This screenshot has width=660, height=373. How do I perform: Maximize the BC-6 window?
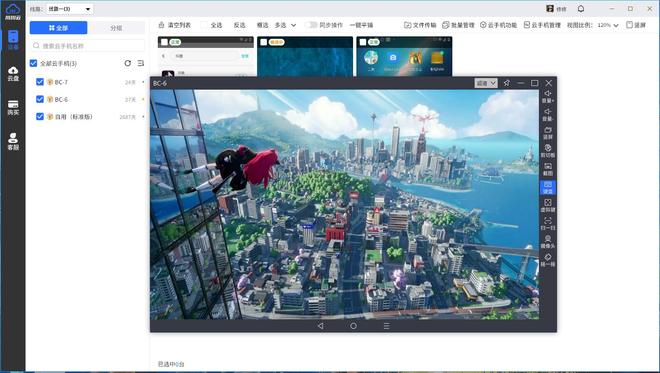pyautogui.click(x=534, y=83)
